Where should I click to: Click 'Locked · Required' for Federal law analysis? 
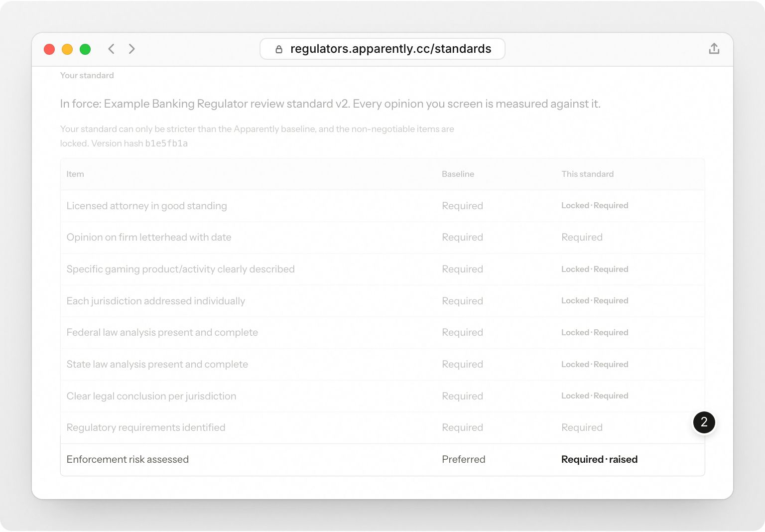point(595,332)
